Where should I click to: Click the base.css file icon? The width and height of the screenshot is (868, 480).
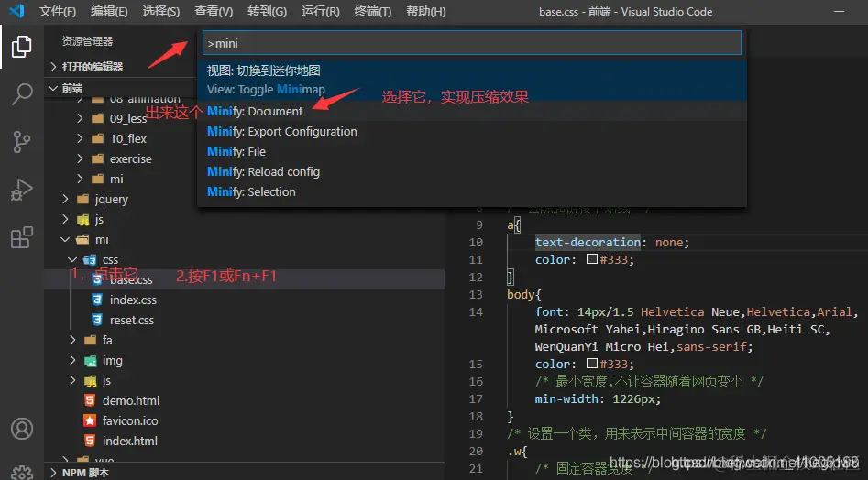(97, 279)
